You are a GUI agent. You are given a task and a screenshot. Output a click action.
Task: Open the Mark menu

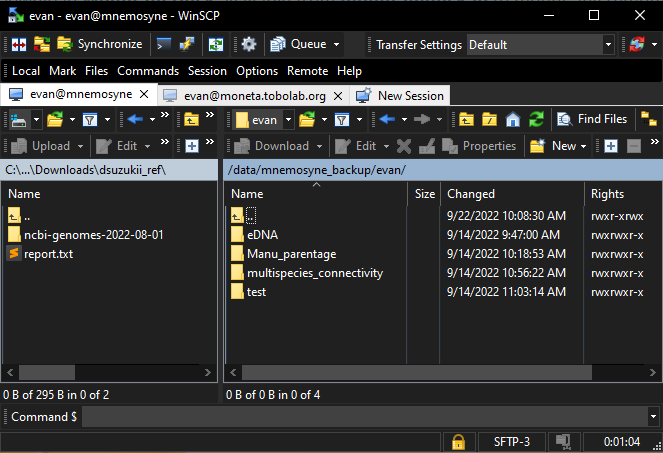63,71
